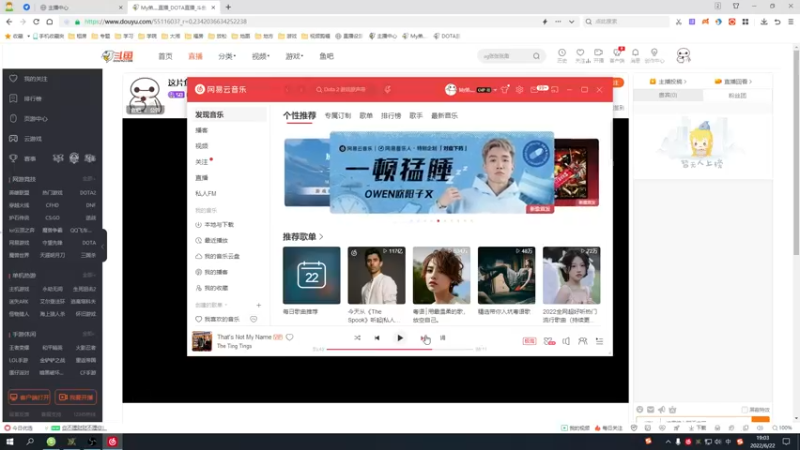Click CSGO category in Douyu sidebar
This screenshot has width=800, height=450.
(x=52, y=217)
